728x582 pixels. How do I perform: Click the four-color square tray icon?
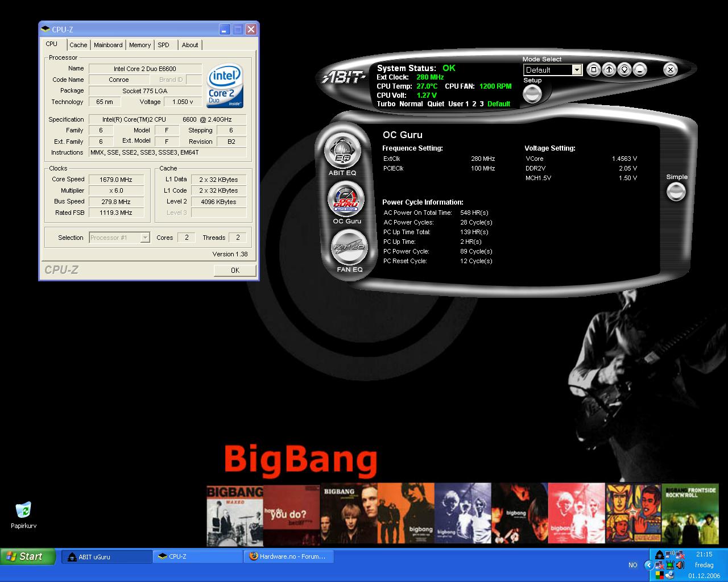click(x=659, y=575)
